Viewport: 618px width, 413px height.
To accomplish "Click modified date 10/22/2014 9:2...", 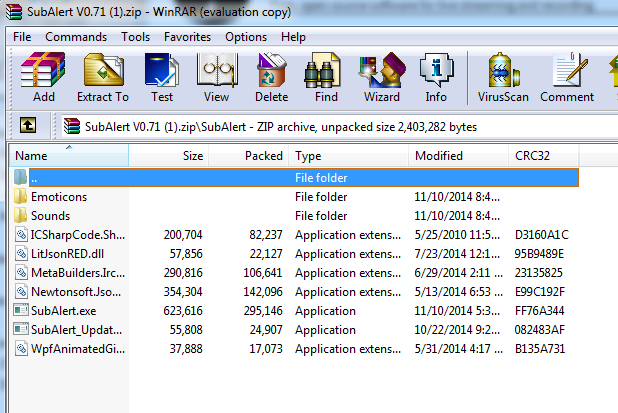I will click(457, 329).
